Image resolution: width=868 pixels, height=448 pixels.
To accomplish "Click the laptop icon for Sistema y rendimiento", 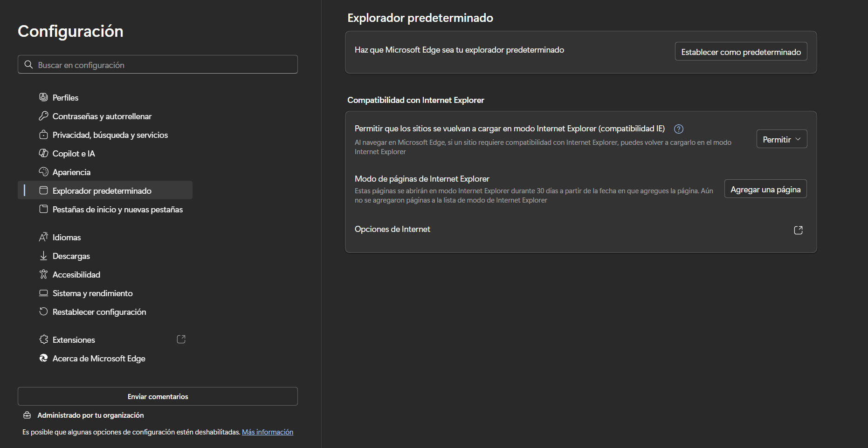I will pyautogui.click(x=43, y=292).
